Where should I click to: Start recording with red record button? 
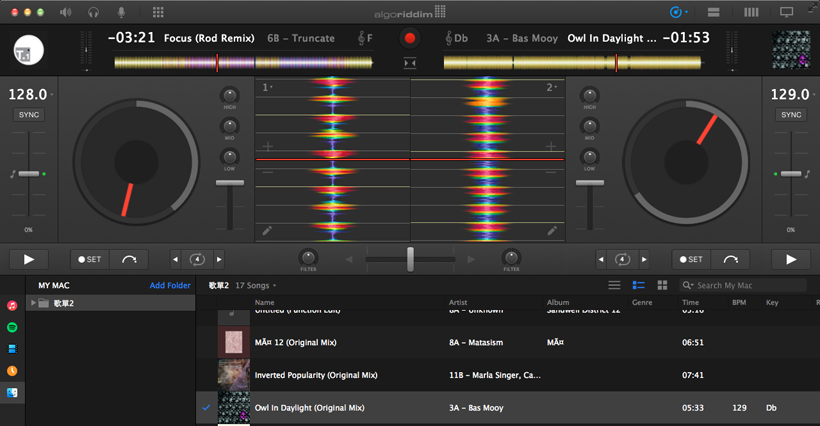coord(410,38)
